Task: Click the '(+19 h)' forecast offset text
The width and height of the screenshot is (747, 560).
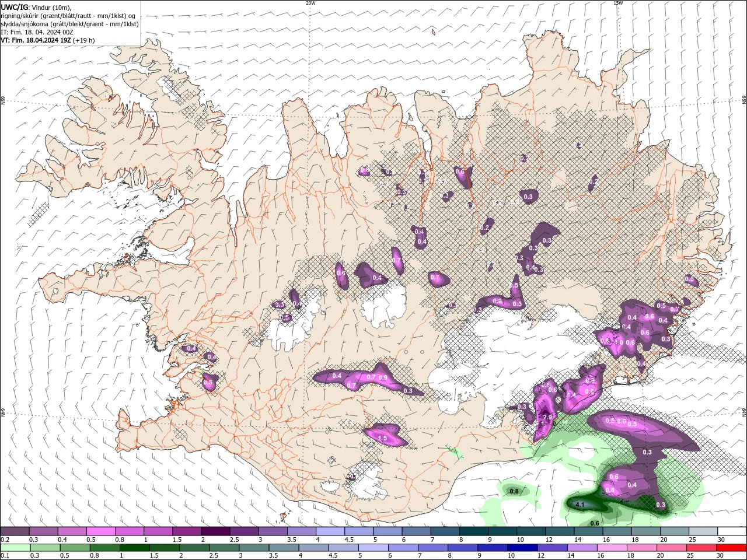Action: pos(84,40)
